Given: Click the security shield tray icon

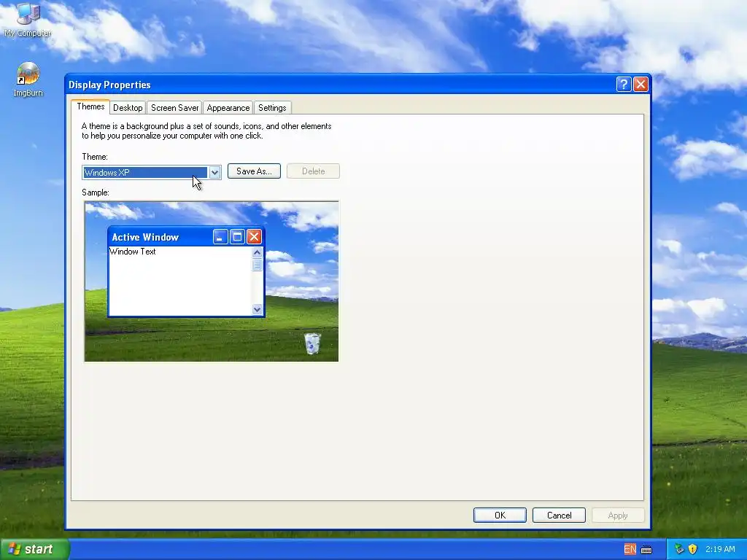Looking at the screenshot, I should click(x=693, y=549).
